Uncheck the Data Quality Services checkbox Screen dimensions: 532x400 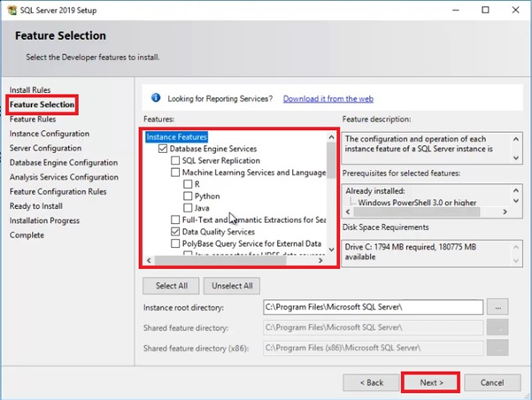click(175, 232)
